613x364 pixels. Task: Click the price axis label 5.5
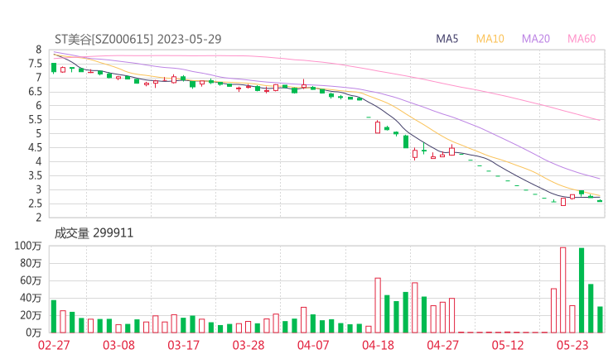[x=35, y=119]
